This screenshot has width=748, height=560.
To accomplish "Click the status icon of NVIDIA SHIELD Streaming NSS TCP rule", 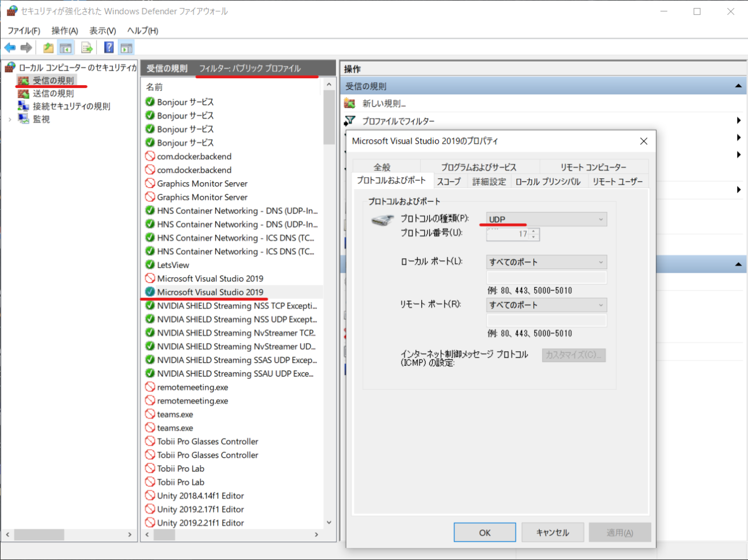I will (x=150, y=305).
